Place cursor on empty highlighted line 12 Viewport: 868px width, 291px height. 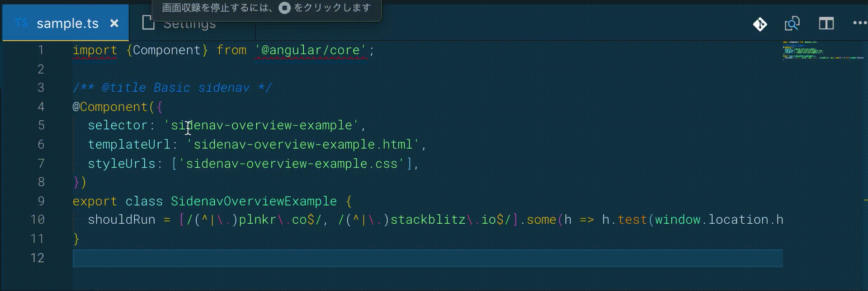click(428, 258)
